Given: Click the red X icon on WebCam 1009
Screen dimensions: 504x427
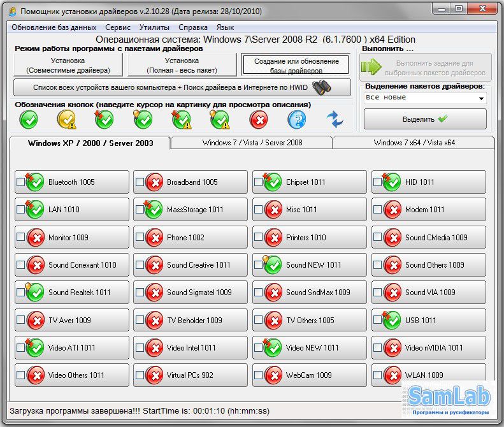Looking at the screenshot, I should pos(273,375).
